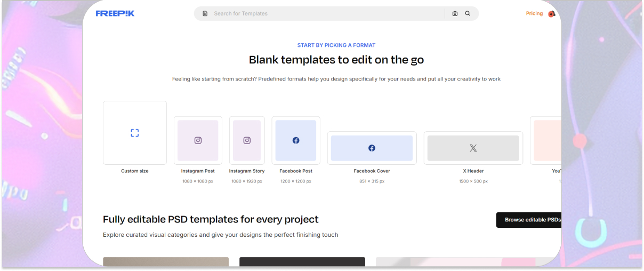644x271 pixels.
Task: Choose the Instagram Post template icon
Action: (x=198, y=140)
